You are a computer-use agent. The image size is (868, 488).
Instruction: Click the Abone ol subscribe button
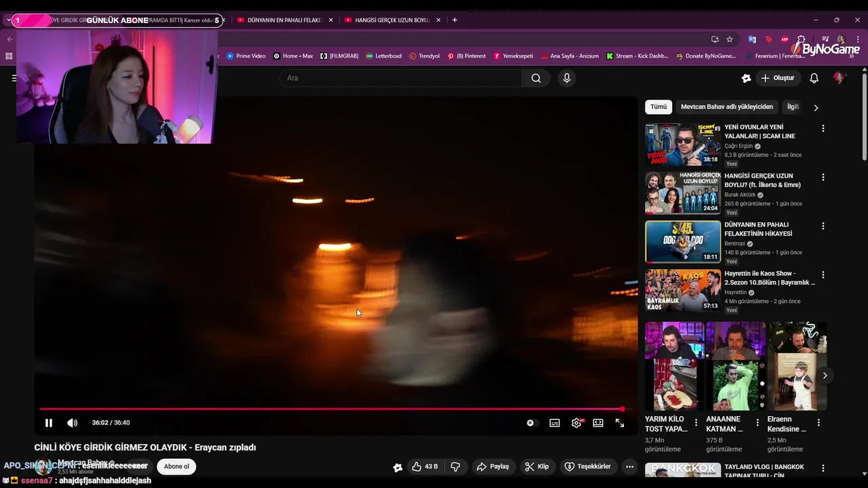tap(176, 466)
